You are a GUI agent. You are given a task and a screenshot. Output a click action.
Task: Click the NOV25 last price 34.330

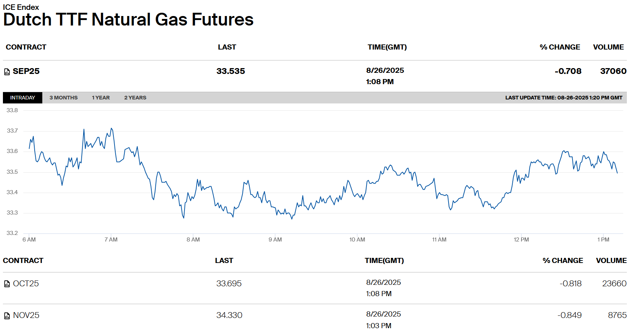(x=229, y=315)
